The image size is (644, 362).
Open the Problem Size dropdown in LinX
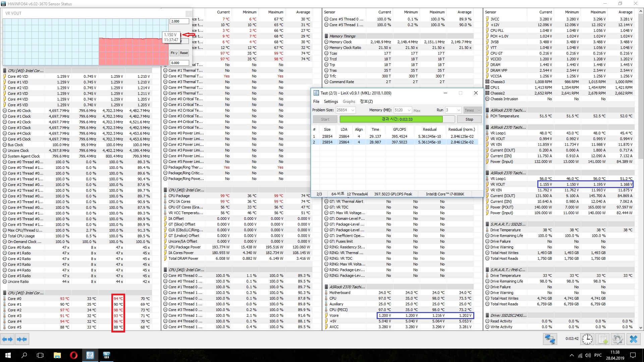coord(353,110)
